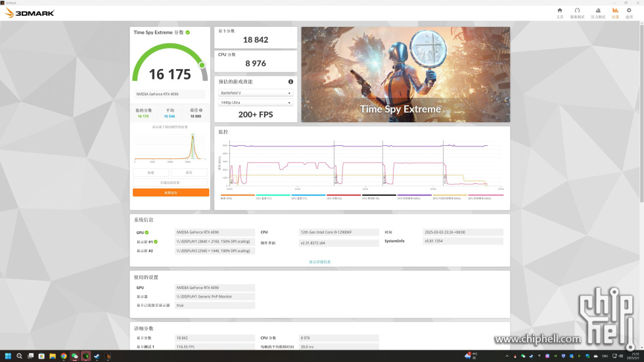Toggle the CPU usage (%) black legend item
644x362 pixels.
pos(379,196)
